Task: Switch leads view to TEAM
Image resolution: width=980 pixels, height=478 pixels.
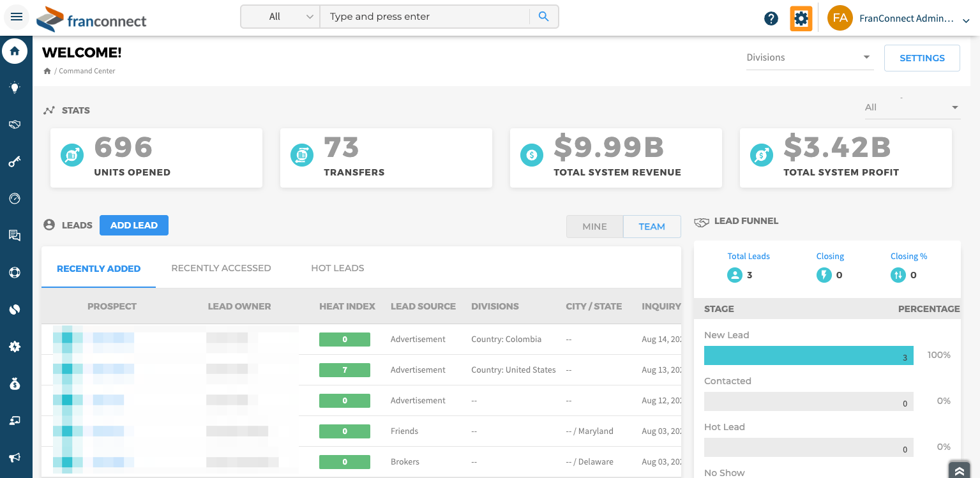Action: coord(651,227)
